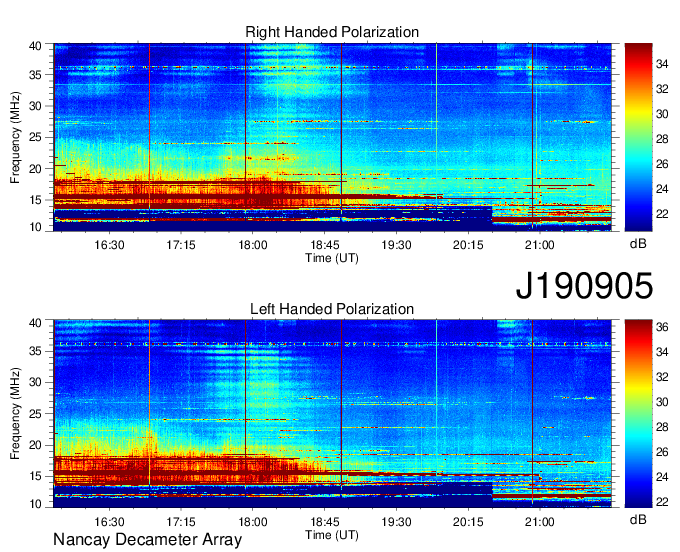Viewport: 680px width, 552px height.
Task: Click the "18:45" time tick on Right Handed plot
Action: [x=324, y=245]
